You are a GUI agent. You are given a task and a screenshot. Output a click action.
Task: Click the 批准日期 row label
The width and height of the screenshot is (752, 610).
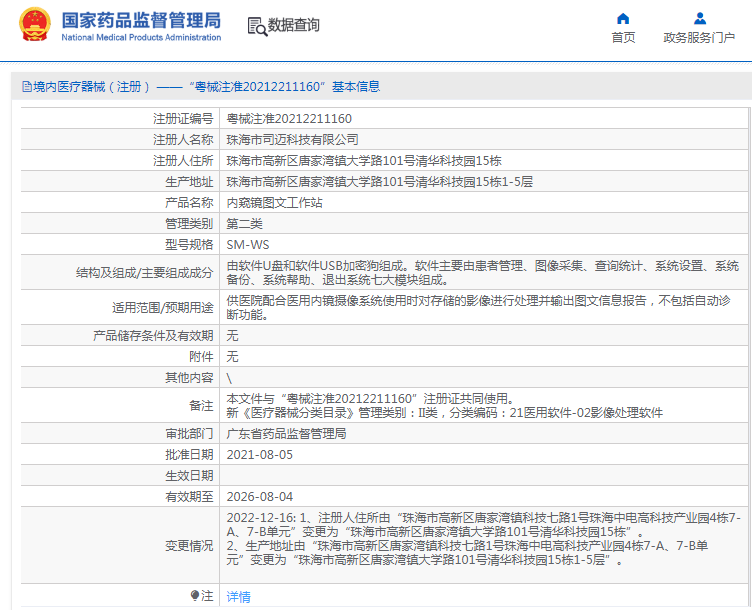(189, 455)
